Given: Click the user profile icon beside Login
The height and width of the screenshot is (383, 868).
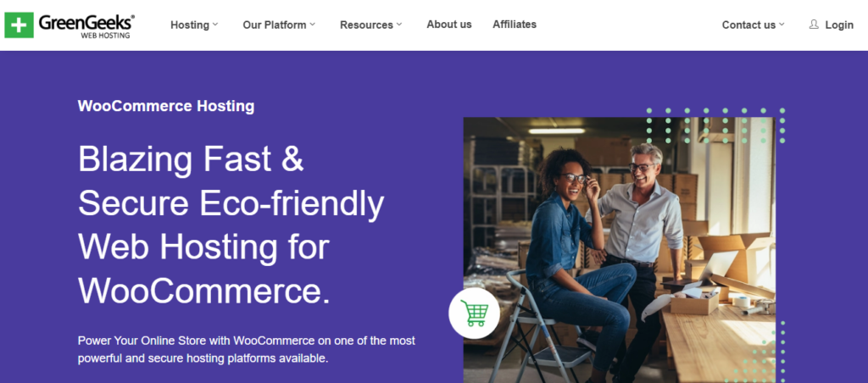Looking at the screenshot, I should (814, 25).
